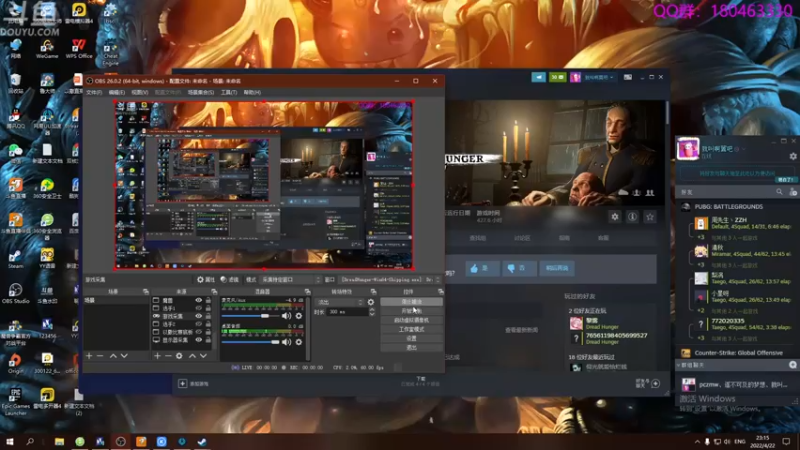Click the add friend icon in friends list
Viewport: 800px width, 450px height.
tap(793, 192)
